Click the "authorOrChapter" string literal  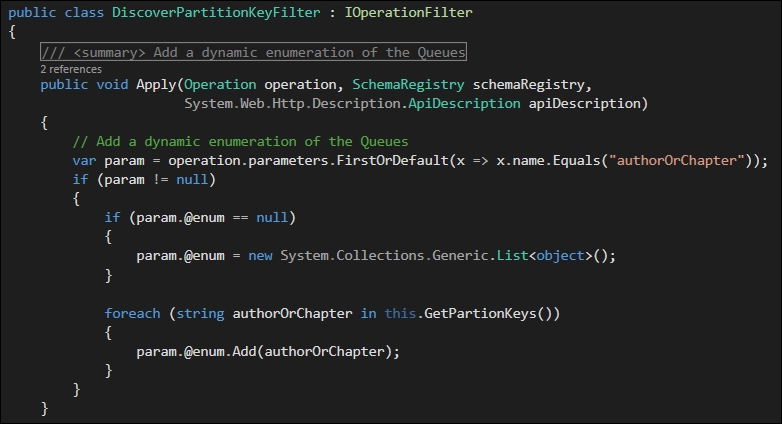tap(677, 160)
